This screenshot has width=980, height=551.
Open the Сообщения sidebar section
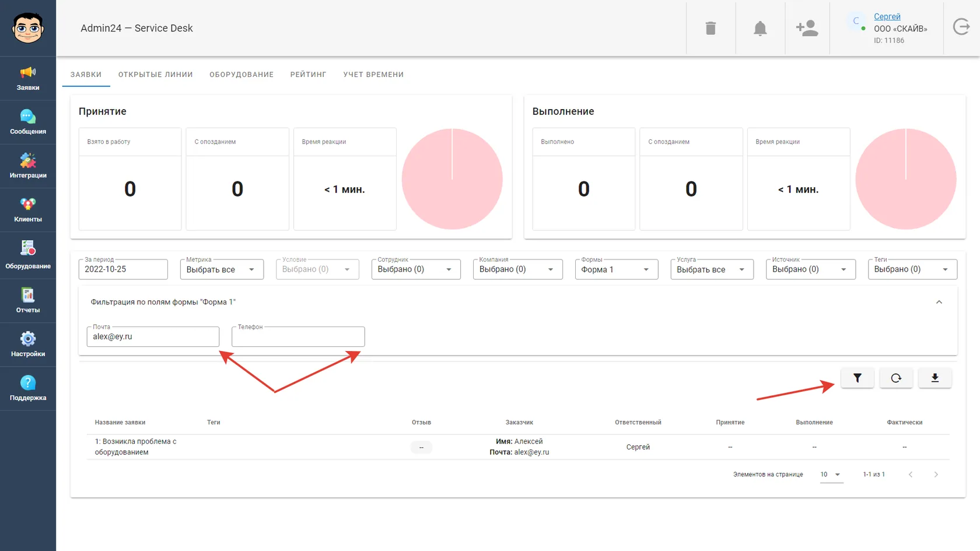click(28, 122)
